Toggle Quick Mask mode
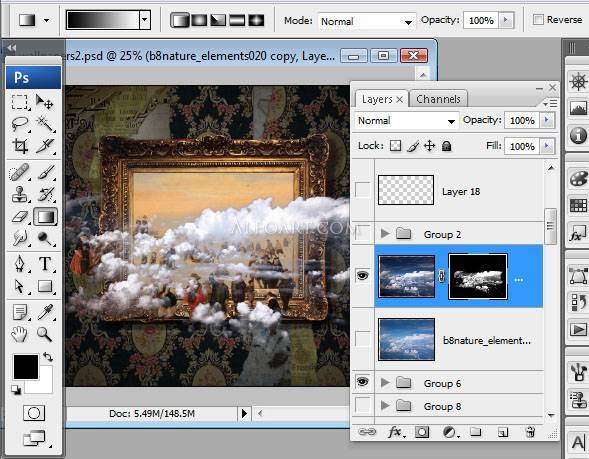This screenshot has width=589, height=459. 34,413
